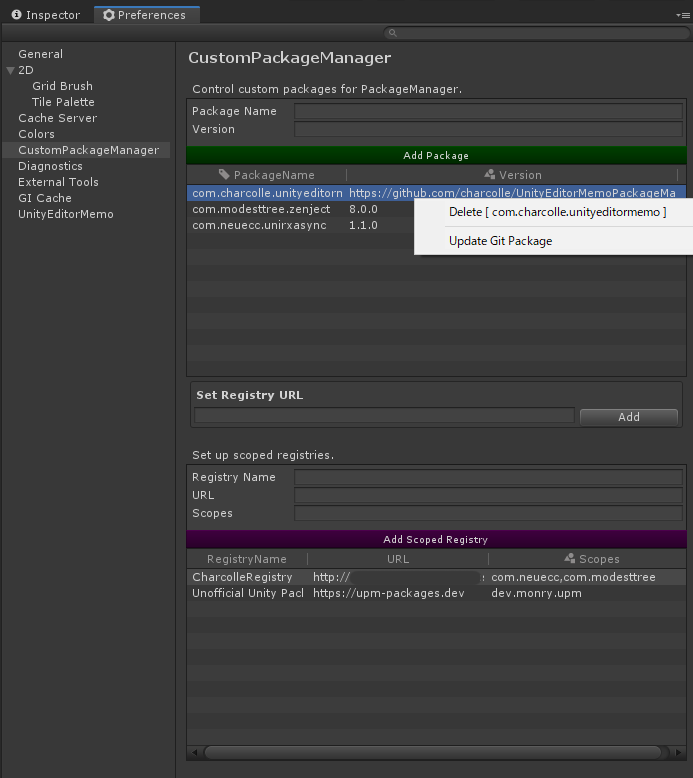The image size is (693, 778).
Task: Open Diagnostics preferences
Action: coord(50,166)
